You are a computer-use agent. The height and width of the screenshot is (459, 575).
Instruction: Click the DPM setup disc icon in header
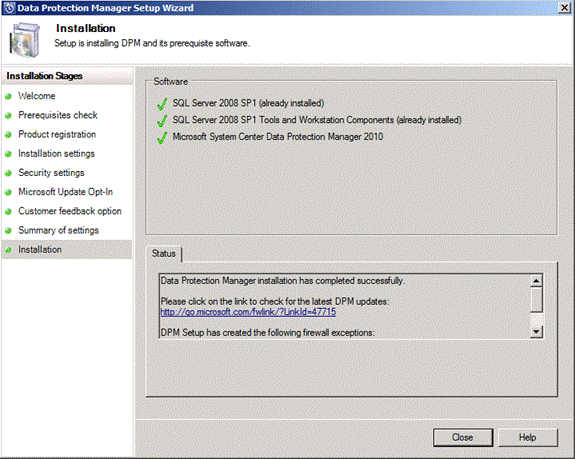point(24,40)
